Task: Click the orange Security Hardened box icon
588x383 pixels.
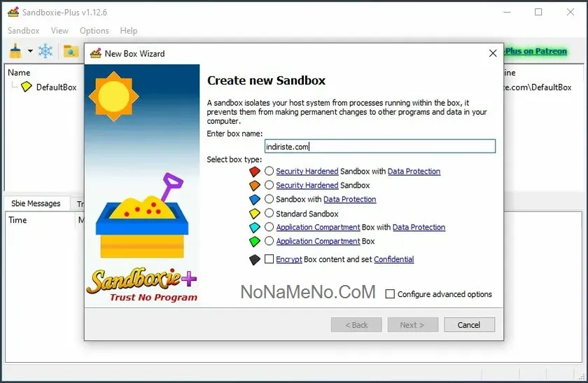Action: [255, 186]
